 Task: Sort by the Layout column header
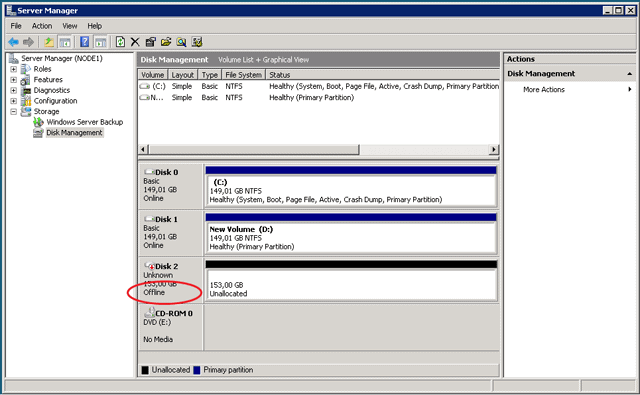click(182, 75)
